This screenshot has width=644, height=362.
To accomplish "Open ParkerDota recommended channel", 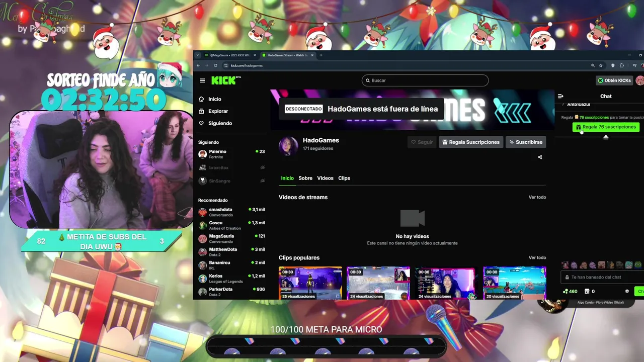I will click(231, 292).
